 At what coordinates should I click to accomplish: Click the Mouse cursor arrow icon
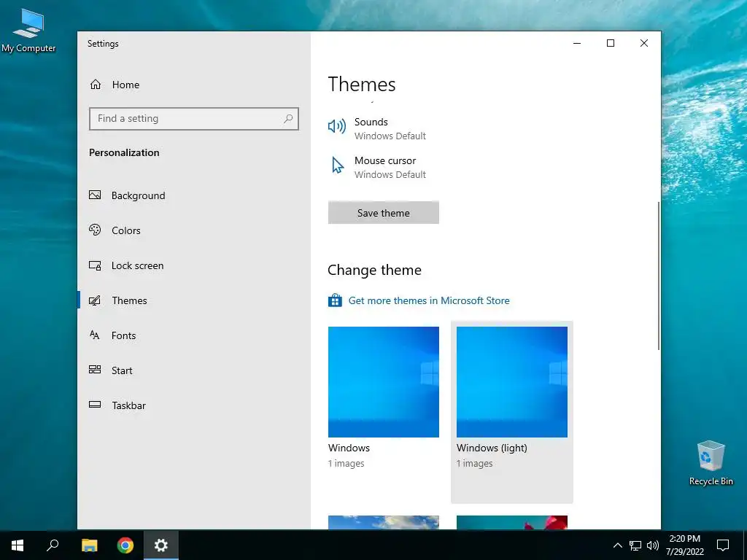pyautogui.click(x=337, y=166)
